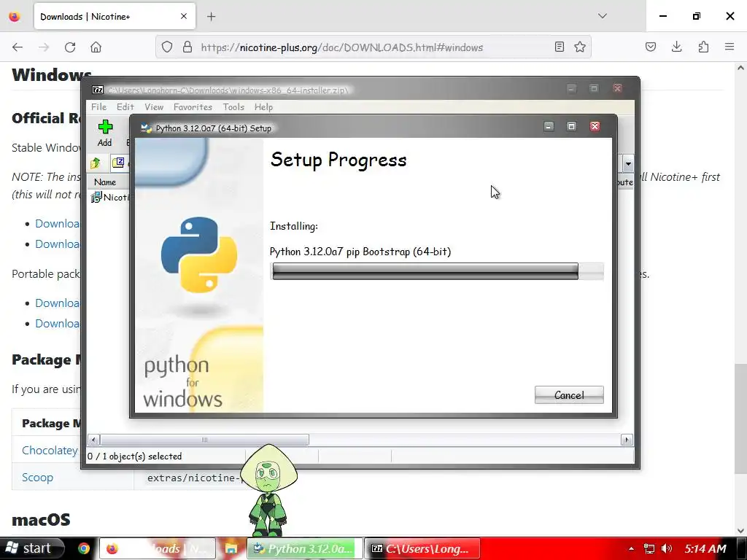Open the Windows start menu
Image resolution: width=747 pixels, height=560 pixels.
coord(32,548)
